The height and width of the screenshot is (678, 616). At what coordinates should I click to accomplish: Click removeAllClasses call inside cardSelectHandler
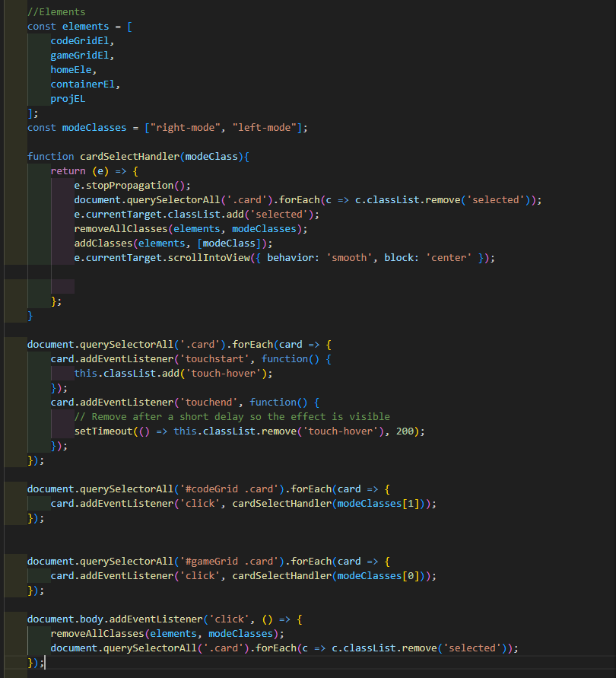[191, 229]
